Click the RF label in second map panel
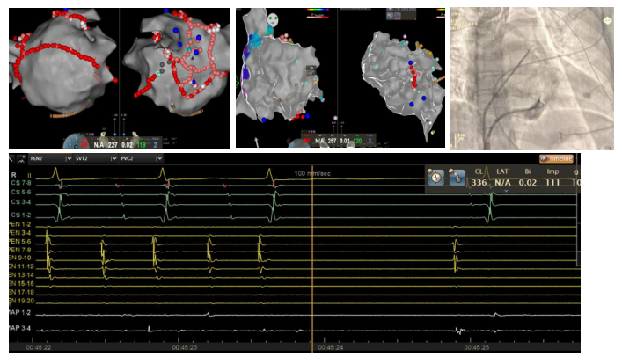 pyautogui.click(x=307, y=141)
